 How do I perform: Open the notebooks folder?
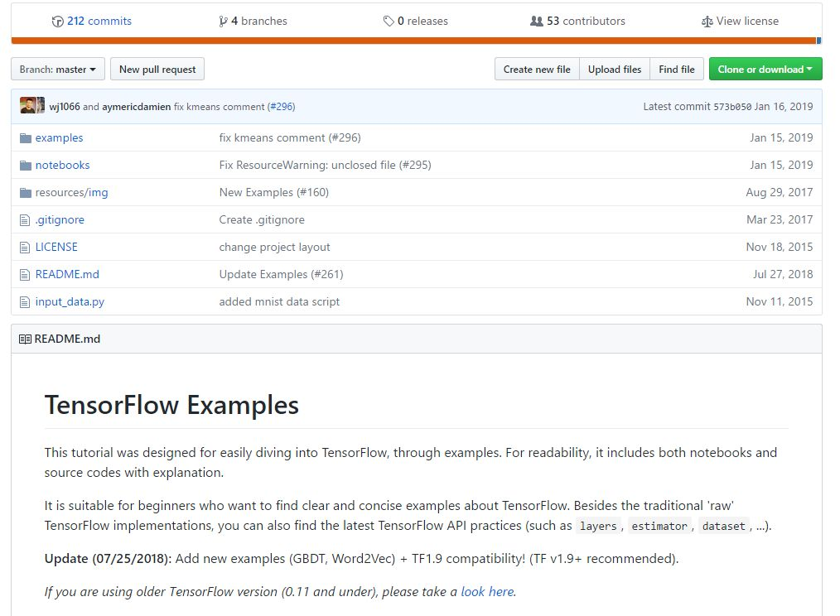62,165
